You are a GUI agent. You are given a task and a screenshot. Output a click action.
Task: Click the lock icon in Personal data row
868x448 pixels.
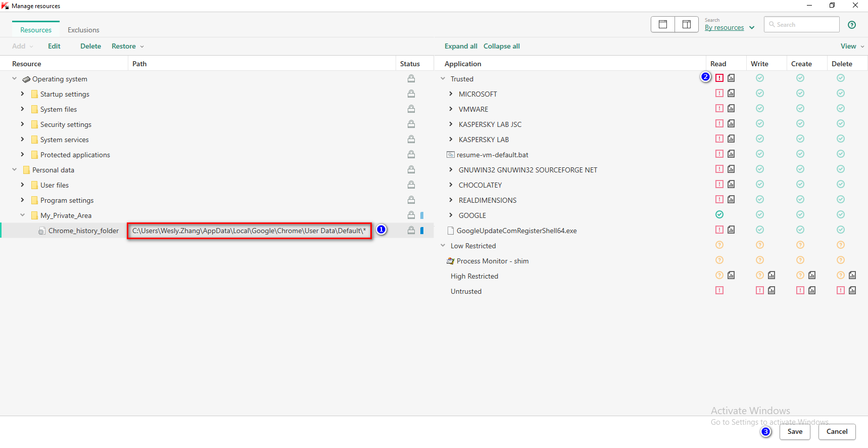tap(411, 169)
